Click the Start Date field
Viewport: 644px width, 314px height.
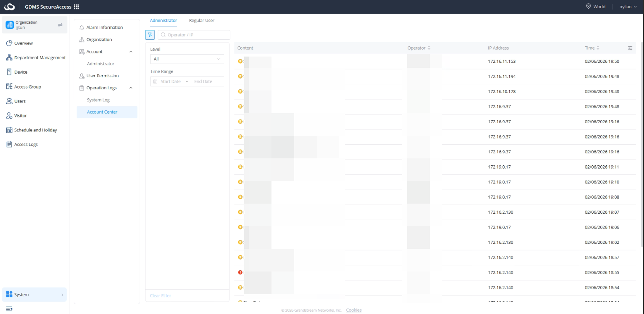pos(170,82)
